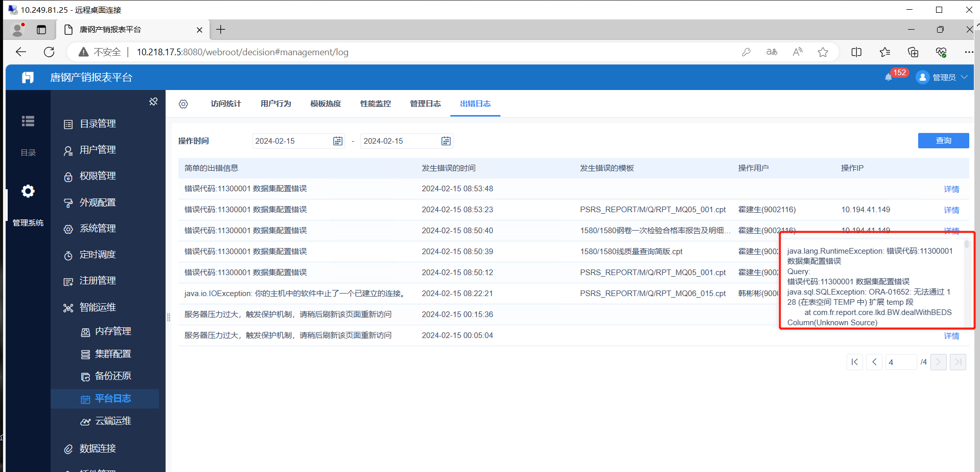This screenshot has width=980, height=472.
Task: Open the browser profile avatar
Action: 18,30
